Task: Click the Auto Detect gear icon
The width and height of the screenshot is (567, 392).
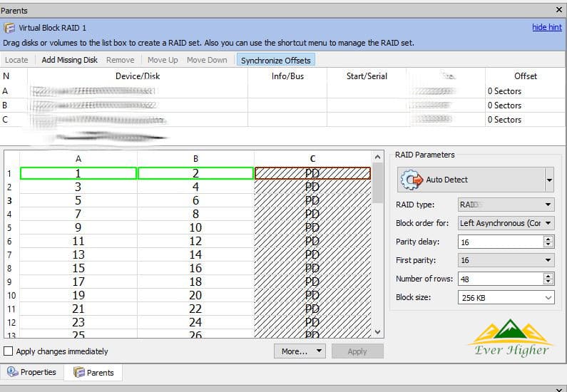Action: point(412,180)
